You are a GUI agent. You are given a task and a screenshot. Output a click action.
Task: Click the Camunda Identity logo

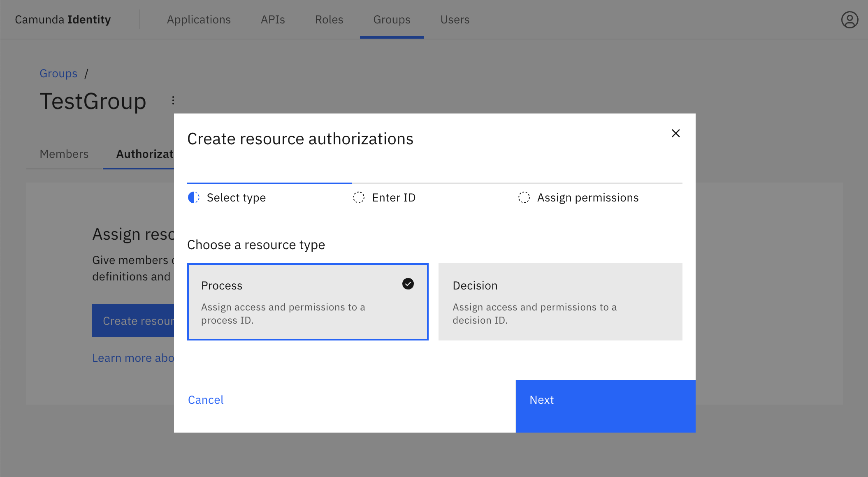tap(63, 19)
